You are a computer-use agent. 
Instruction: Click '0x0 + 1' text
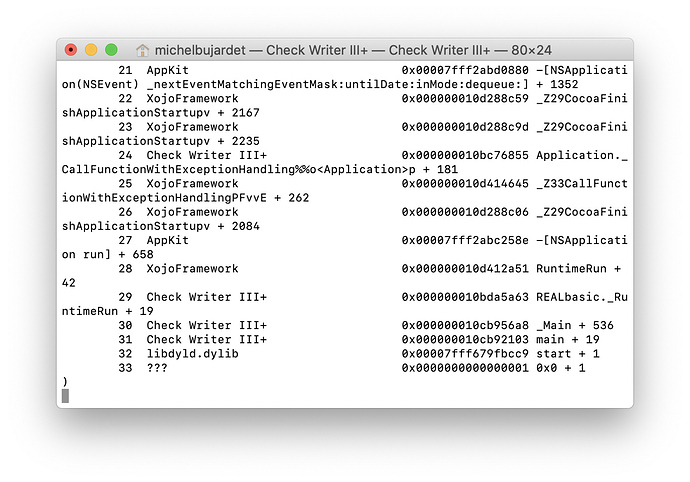point(561,368)
